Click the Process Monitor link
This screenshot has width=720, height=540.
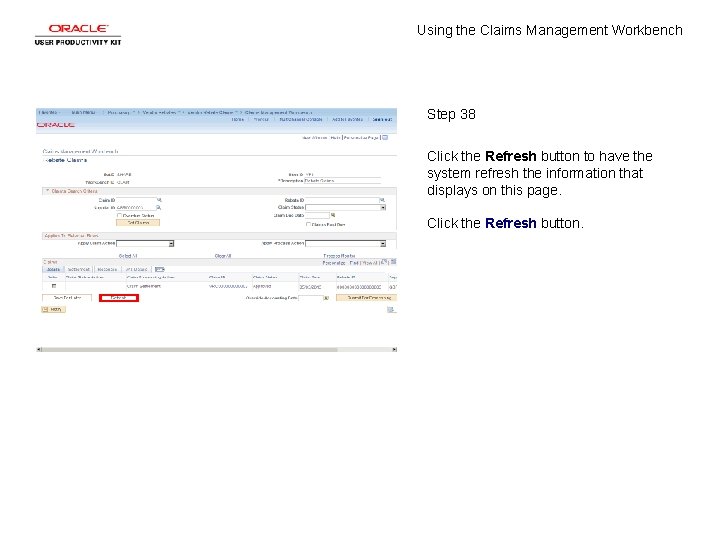click(x=339, y=256)
